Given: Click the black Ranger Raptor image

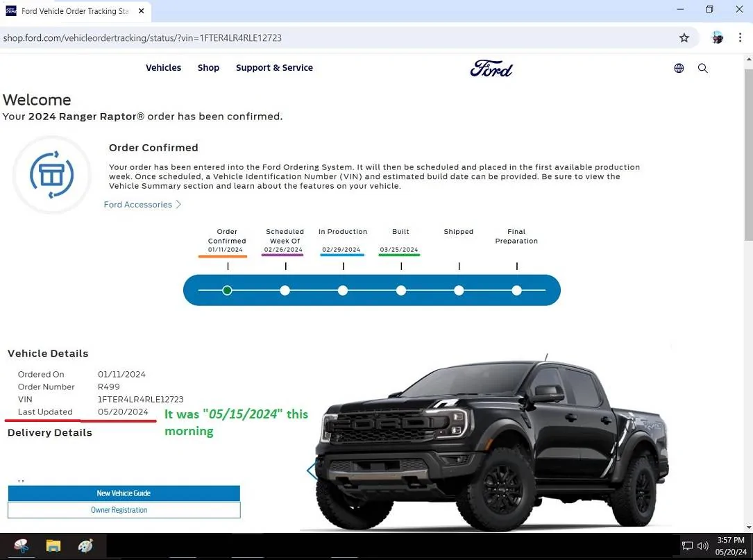Looking at the screenshot, I should pos(492,444).
